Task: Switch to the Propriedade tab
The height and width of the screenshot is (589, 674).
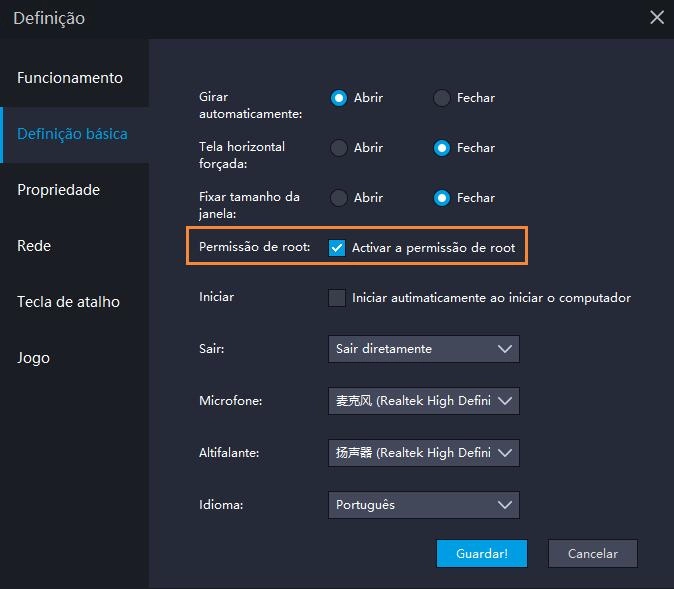Action: pos(74,190)
